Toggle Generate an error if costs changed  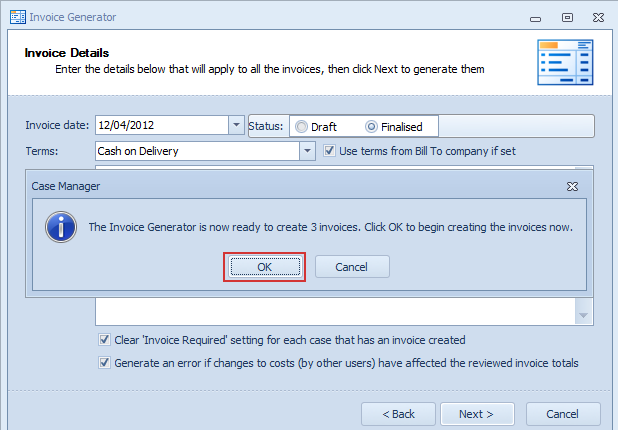pos(104,362)
